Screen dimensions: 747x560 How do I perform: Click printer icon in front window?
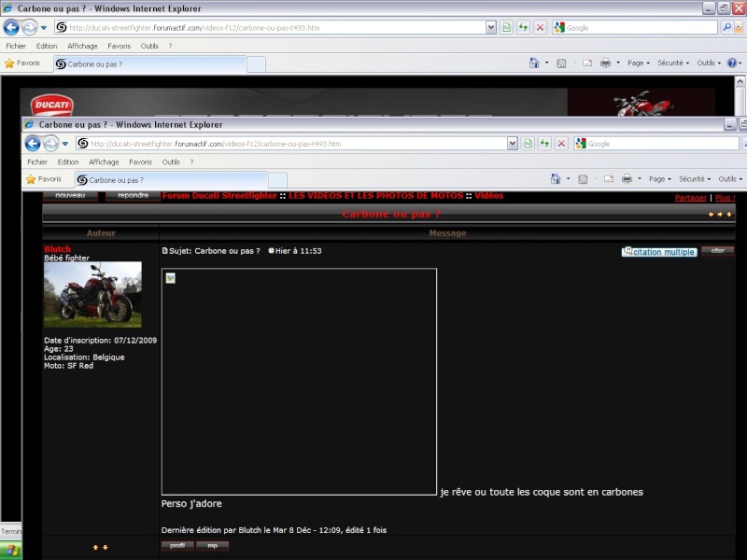[x=627, y=179]
